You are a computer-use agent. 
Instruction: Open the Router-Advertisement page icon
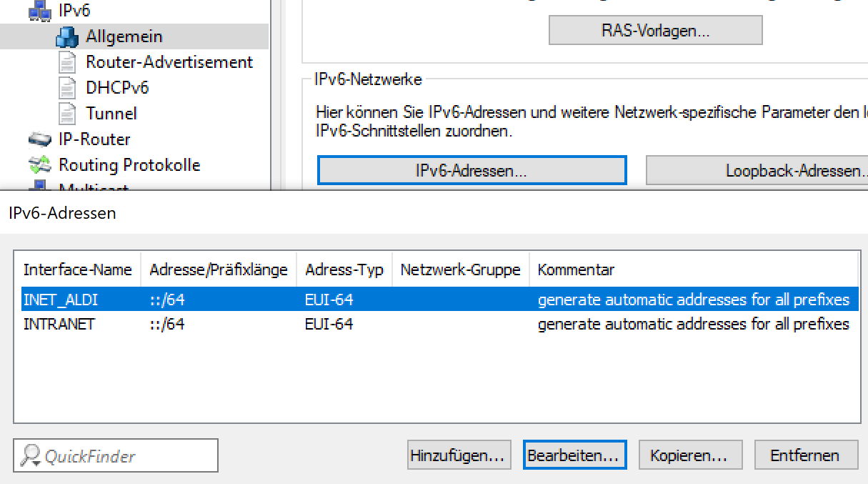(68, 61)
